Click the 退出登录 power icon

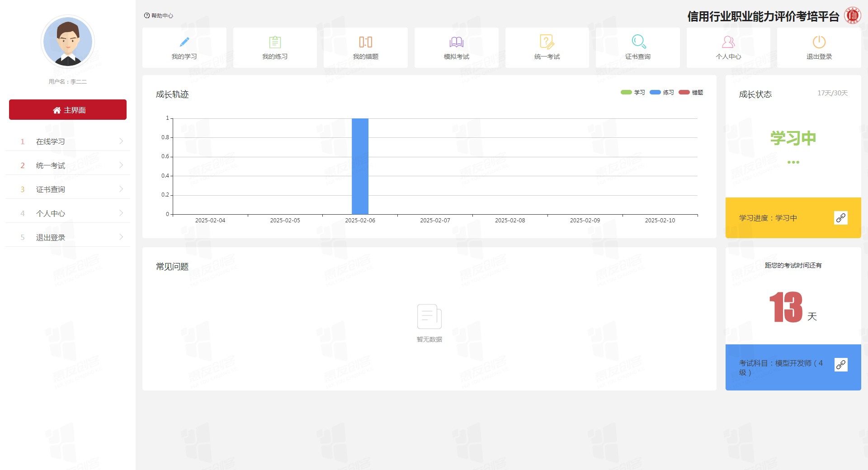click(819, 42)
